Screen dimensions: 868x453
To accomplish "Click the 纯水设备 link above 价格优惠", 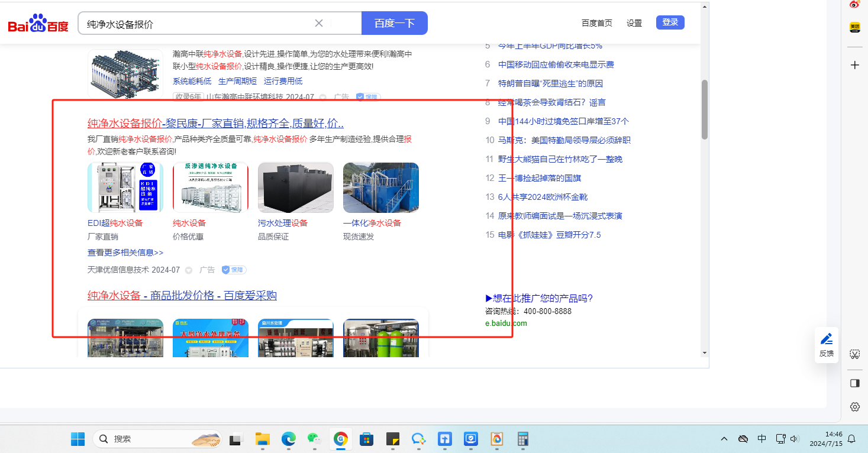I will click(x=189, y=223).
